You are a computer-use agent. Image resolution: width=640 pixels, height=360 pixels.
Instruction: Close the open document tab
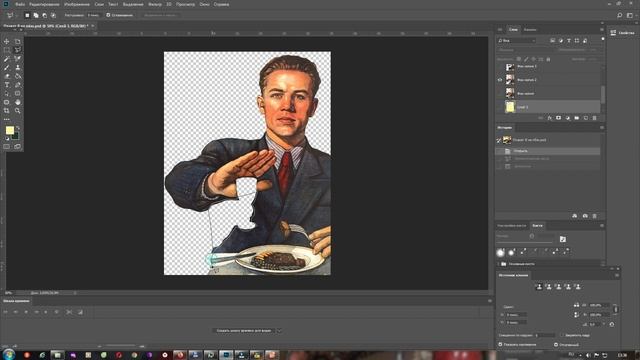point(93,26)
